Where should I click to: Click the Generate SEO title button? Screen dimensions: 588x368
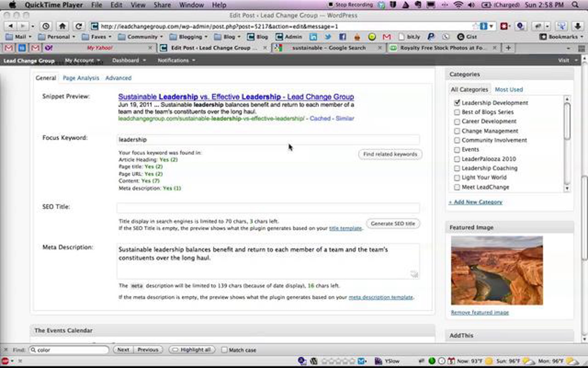(393, 224)
